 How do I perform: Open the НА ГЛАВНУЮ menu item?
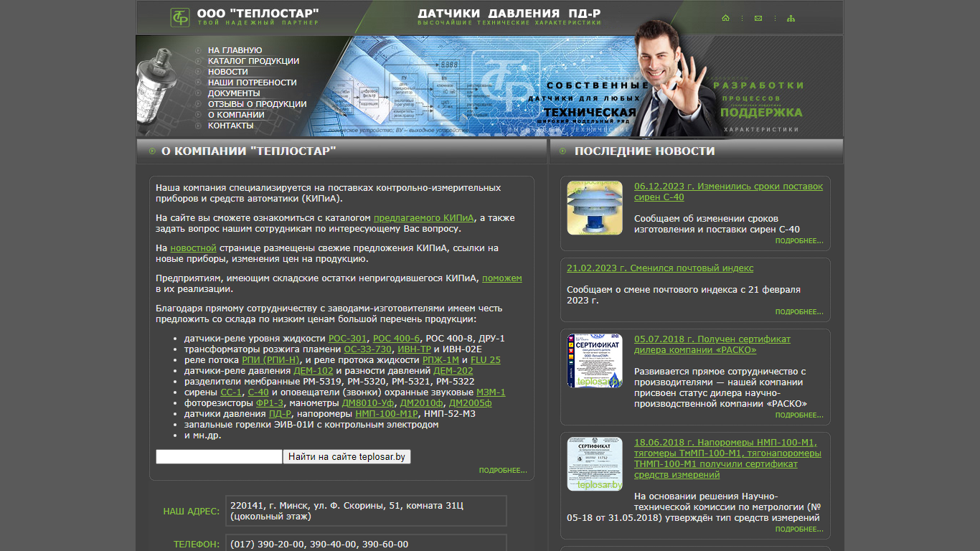(235, 50)
